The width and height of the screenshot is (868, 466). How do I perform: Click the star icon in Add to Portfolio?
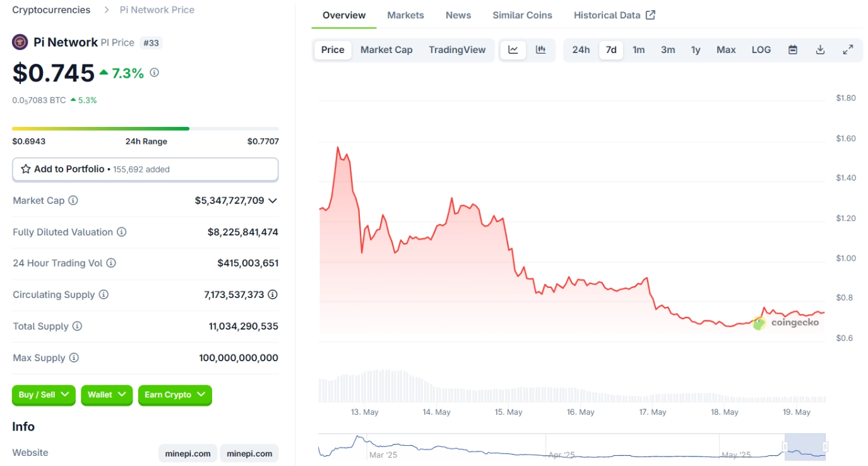click(26, 169)
